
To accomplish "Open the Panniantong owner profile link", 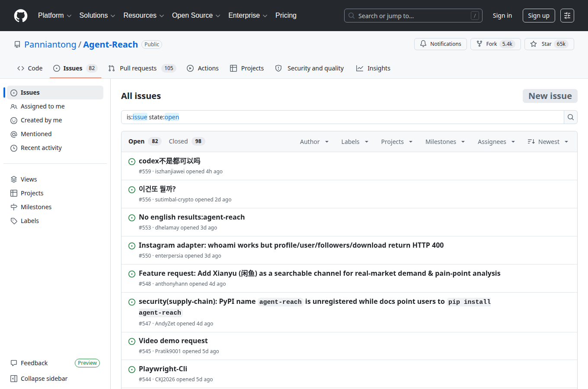I will click(x=50, y=45).
